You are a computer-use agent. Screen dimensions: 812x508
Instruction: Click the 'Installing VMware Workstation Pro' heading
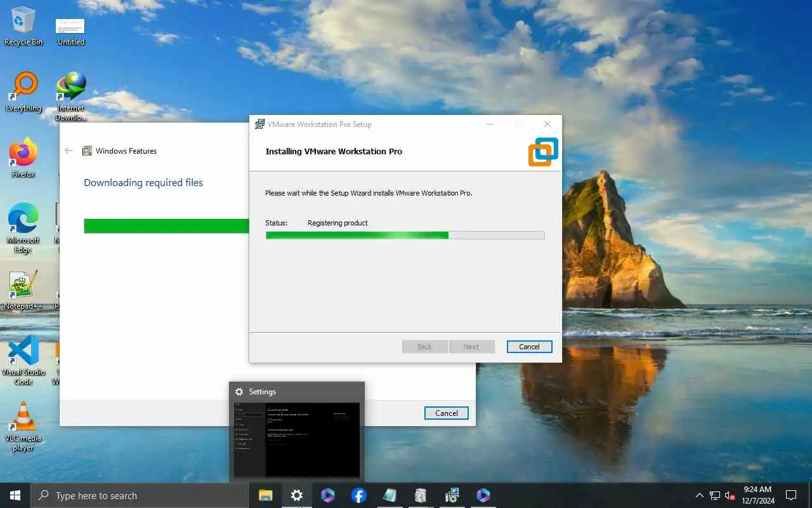[x=334, y=151]
